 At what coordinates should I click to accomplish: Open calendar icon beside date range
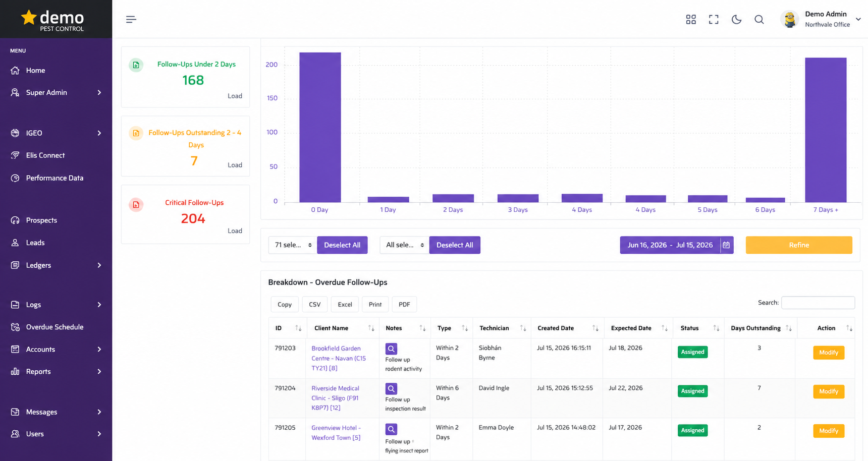point(726,245)
